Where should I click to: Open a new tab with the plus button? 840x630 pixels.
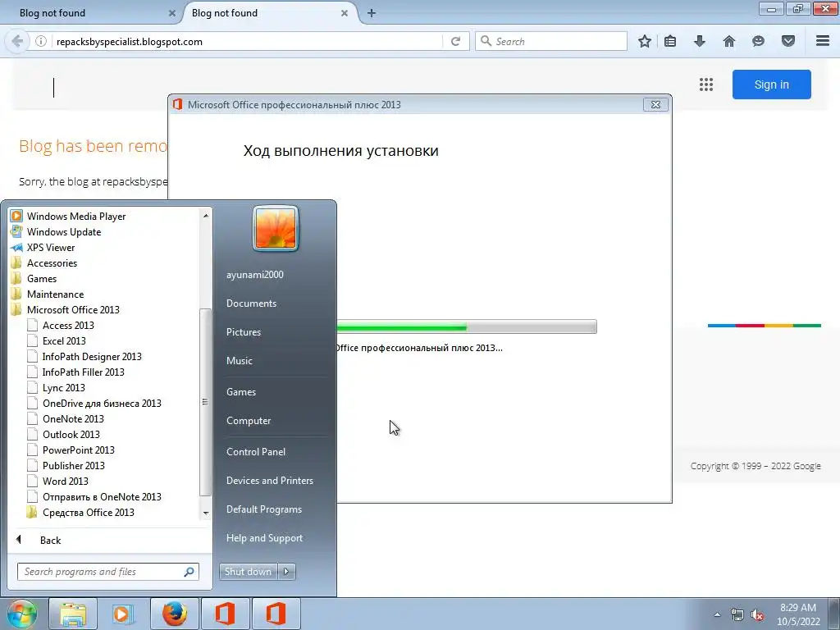372,13
